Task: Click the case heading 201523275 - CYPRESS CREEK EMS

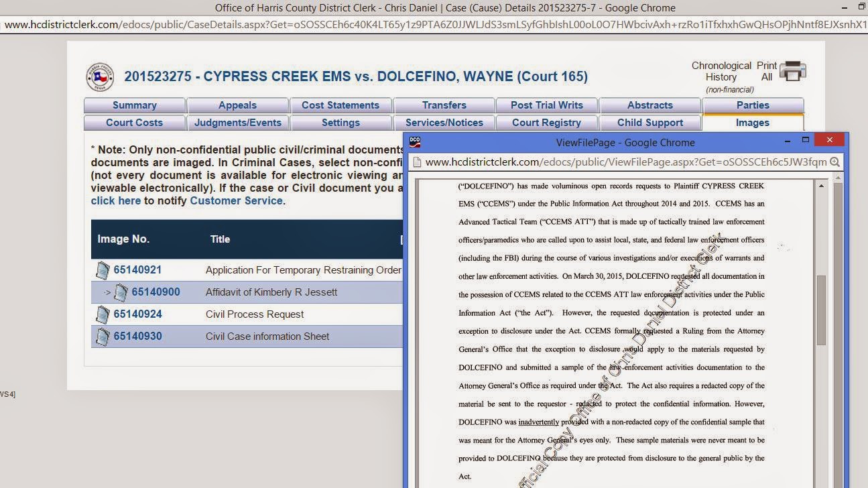Action: coord(356,76)
